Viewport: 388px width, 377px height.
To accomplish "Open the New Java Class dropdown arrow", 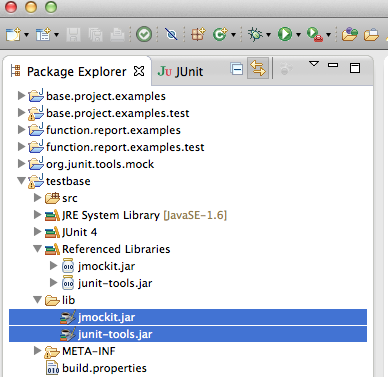I will 233,35.
